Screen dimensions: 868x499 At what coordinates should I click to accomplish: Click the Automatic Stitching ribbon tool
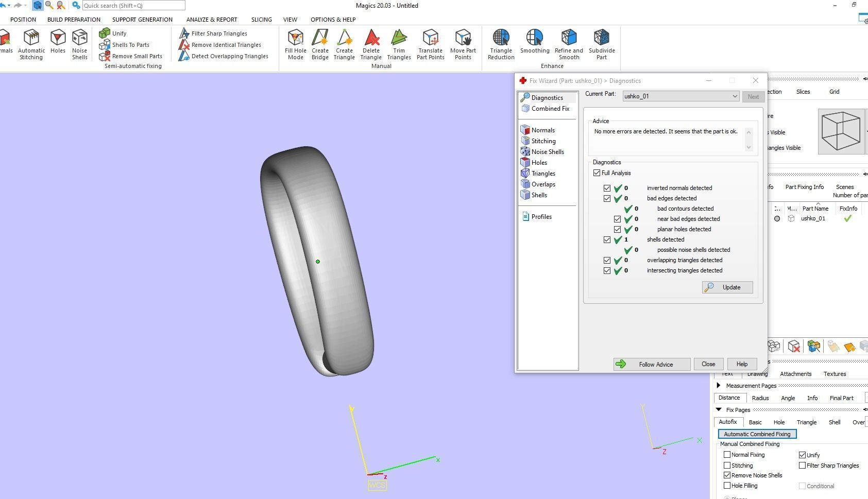[31, 45]
